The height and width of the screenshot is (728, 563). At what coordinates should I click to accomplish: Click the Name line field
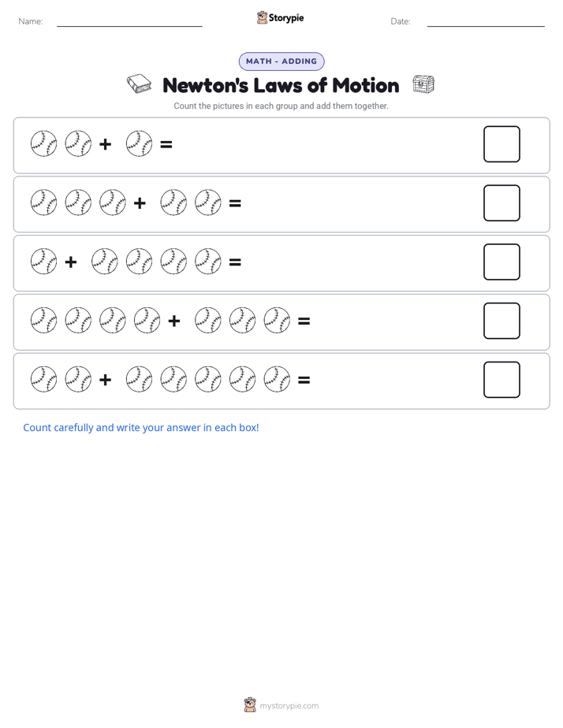pos(129,21)
